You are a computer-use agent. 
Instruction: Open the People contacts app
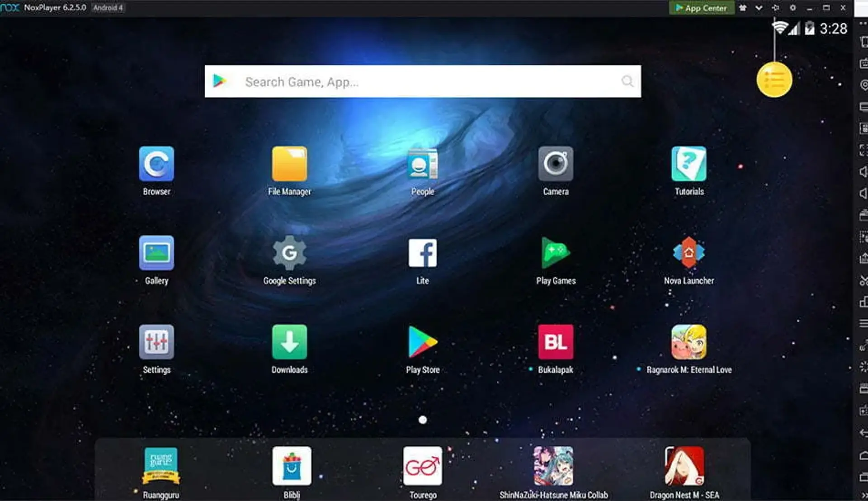tap(423, 164)
